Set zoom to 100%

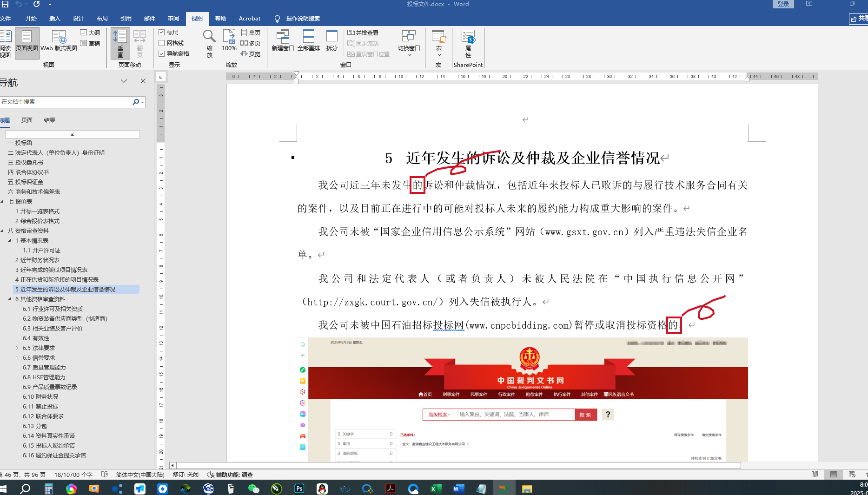pos(229,41)
